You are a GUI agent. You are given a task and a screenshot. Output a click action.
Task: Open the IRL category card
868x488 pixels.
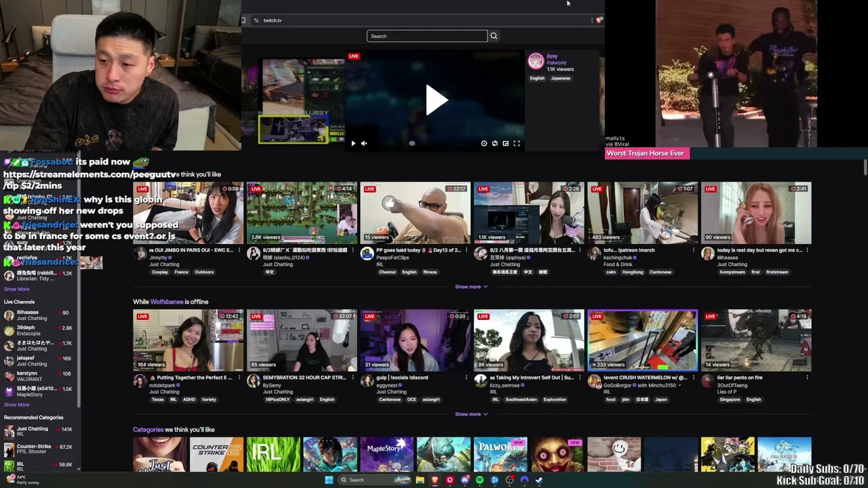(x=273, y=455)
